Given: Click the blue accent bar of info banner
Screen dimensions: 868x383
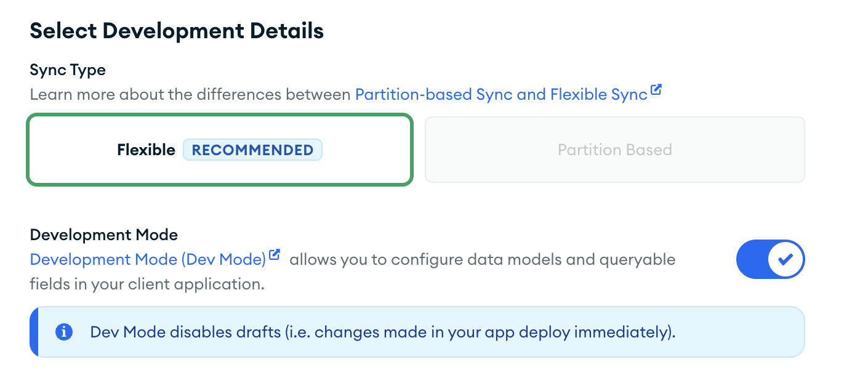Looking at the screenshot, I should [34, 332].
